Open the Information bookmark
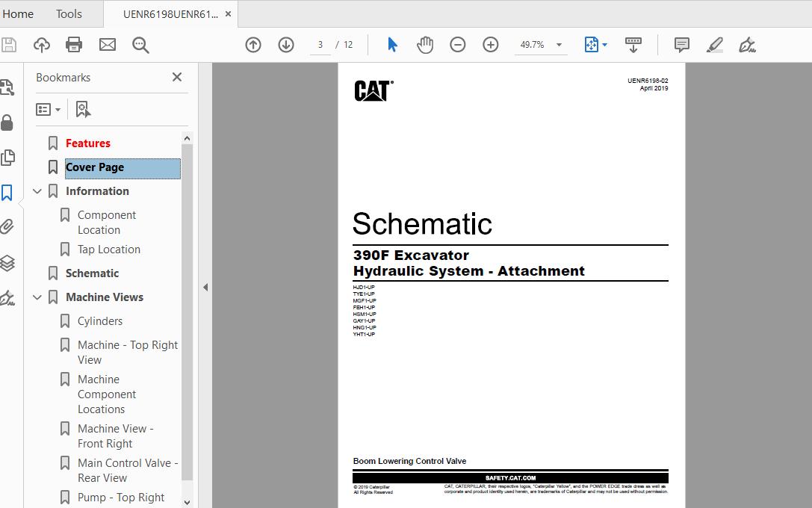The height and width of the screenshot is (508, 812). coord(97,191)
